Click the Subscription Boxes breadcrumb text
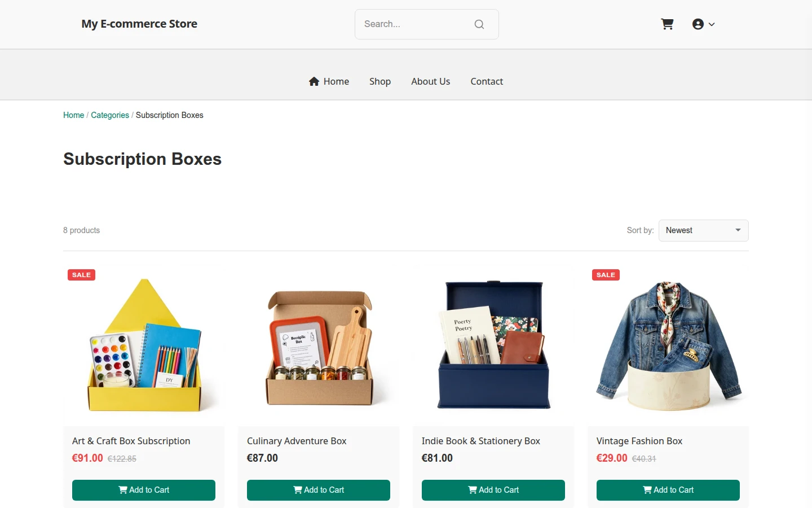The width and height of the screenshot is (812, 508). [169, 115]
